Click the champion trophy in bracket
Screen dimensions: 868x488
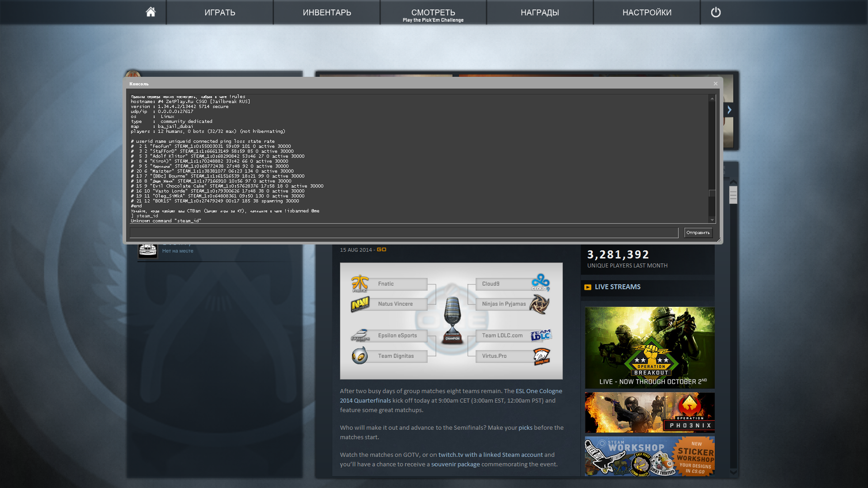coord(452,320)
